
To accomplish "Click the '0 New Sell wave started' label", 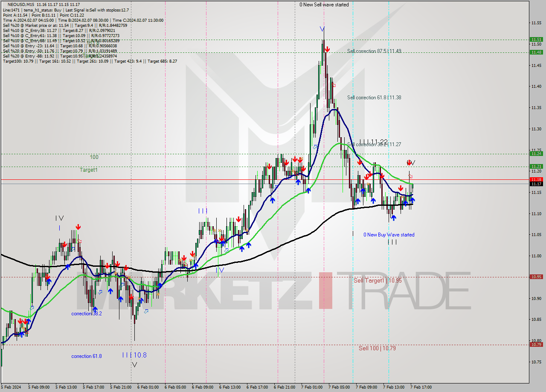I will pos(324,5).
